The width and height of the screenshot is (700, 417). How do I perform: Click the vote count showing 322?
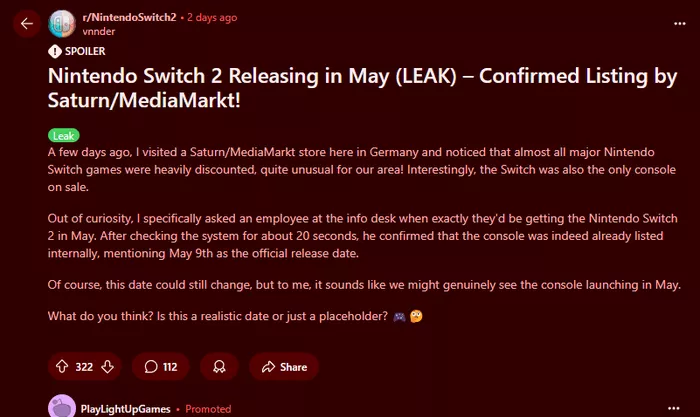pos(84,367)
